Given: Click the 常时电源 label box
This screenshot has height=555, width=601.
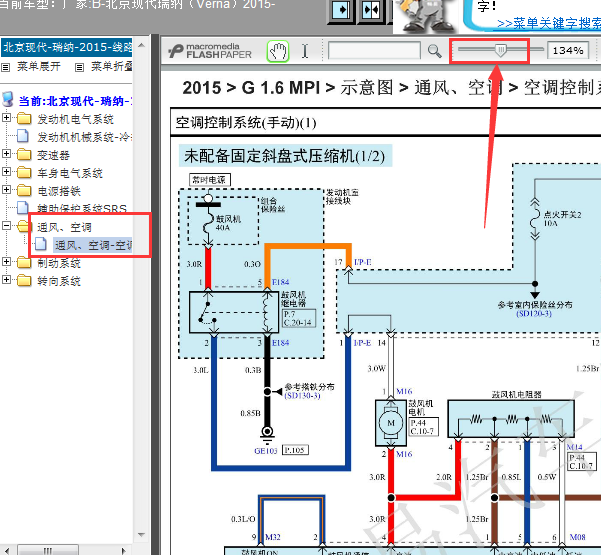Looking at the screenshot, I should click(210, 180).
